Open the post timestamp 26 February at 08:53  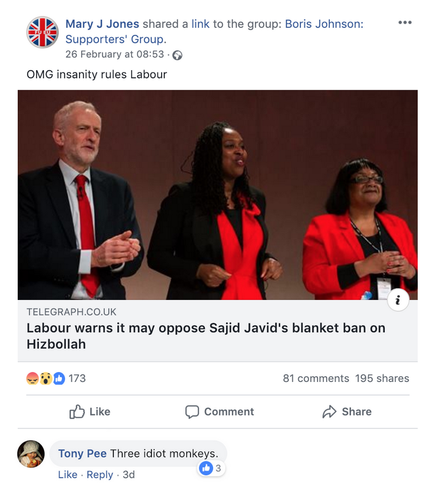click(114, 54)
